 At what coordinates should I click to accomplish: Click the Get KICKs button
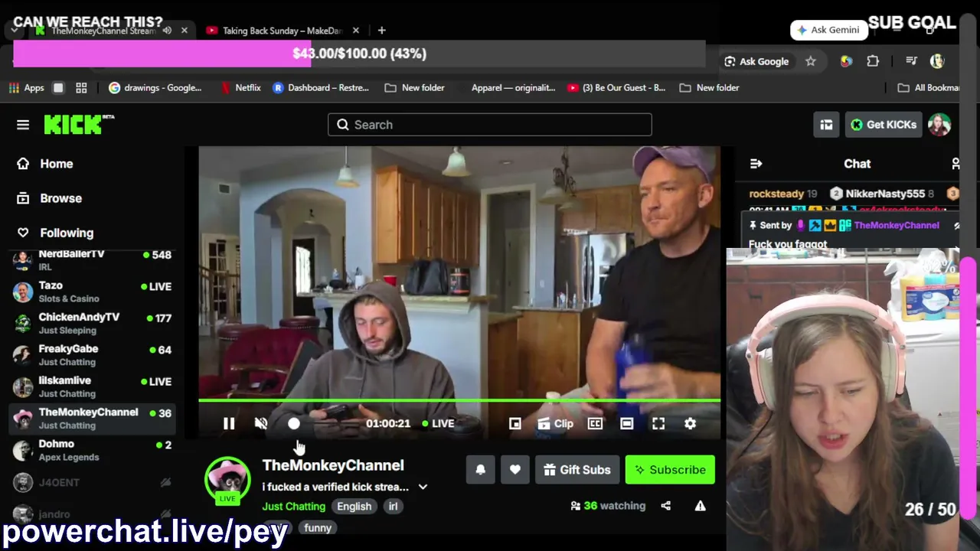coord(884,125)
